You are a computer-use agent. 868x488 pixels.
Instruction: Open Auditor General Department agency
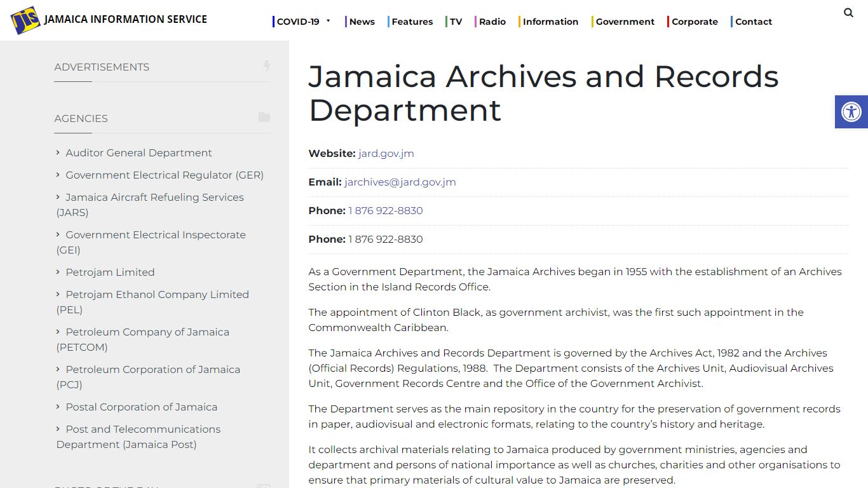139,153
